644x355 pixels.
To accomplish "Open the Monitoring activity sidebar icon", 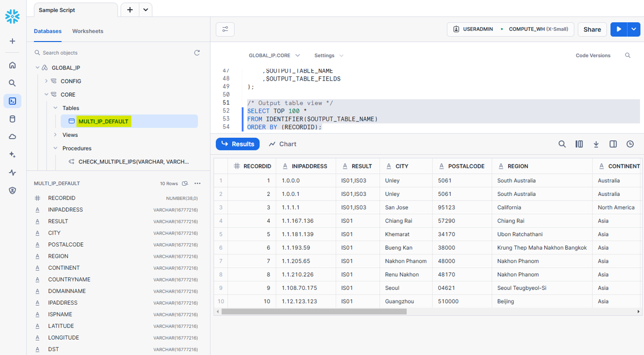I will [13, 173].
